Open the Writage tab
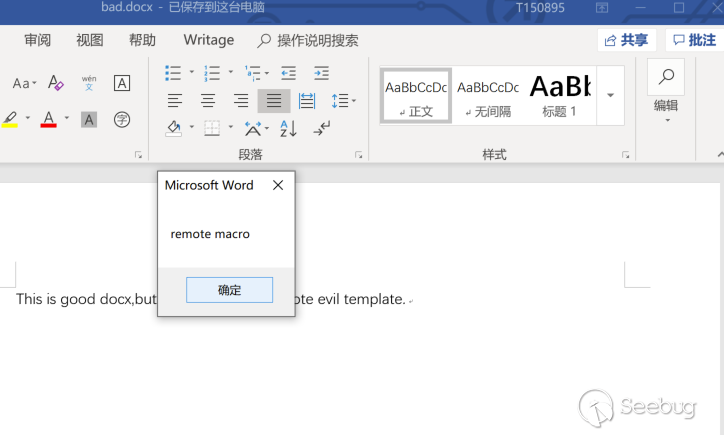This screenshot has height=435, width=724. (x=209, y=40)
